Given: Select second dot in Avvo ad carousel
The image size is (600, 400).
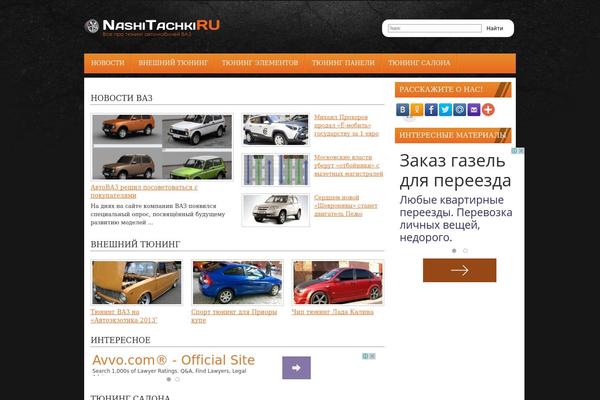Looking at the screenshot, I should pyautogui.click(x=177, y=379).
